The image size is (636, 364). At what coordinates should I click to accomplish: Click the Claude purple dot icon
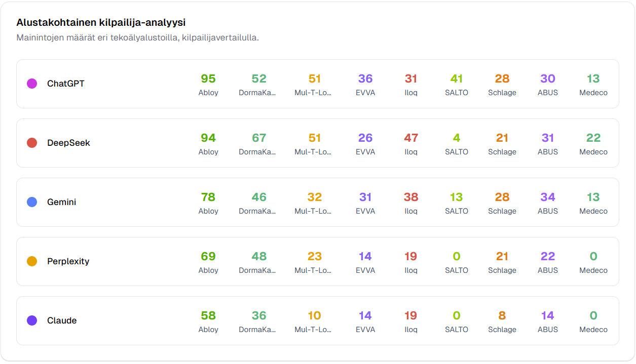click(x=32, y=320)
